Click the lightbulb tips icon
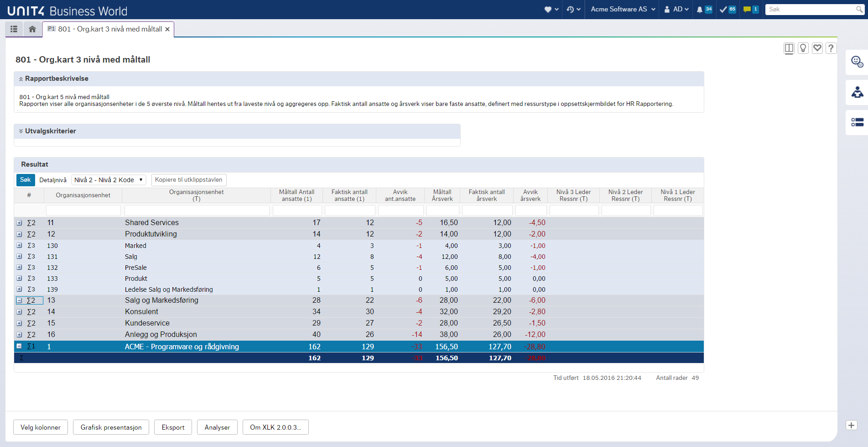This screenshot has width=868, height=447. (x=803, y=48)
